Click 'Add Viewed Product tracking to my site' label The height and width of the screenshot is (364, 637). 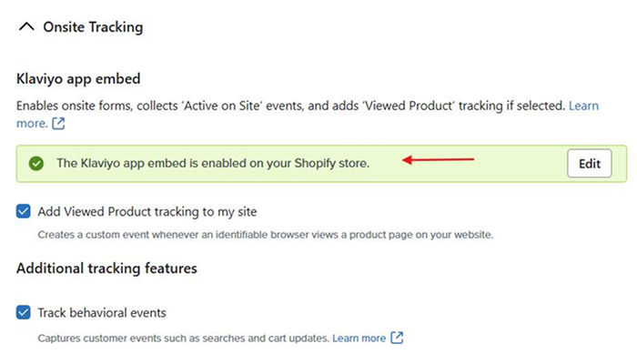click(147, 212)
